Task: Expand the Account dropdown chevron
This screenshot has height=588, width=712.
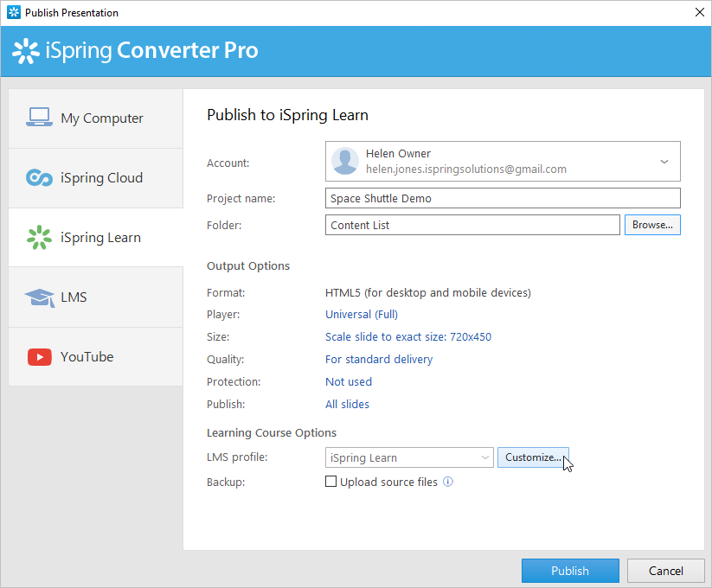Action: pyautogui.click(x=664, y=162)
